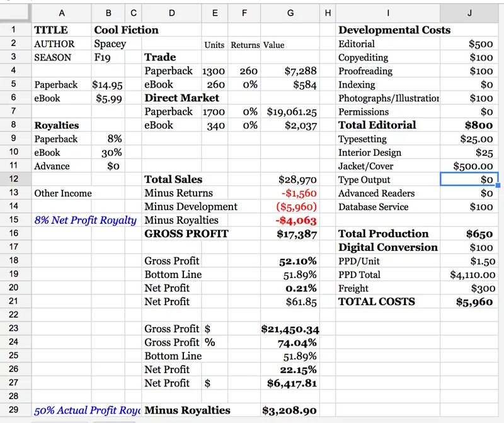Select Freight cost $300
The width and height of the screenshot is (504, 423).
point(469,288)
